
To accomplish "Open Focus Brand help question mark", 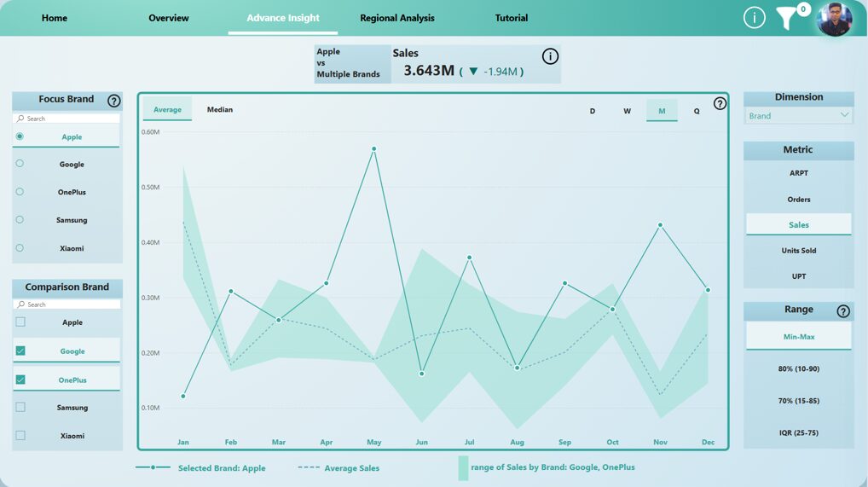I will pos(113,101).
